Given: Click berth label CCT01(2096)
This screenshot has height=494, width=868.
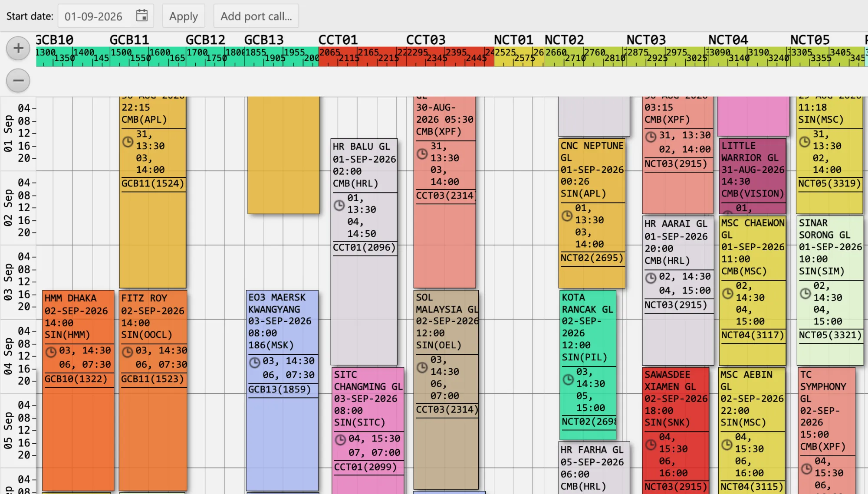Looking at the screenshot, I should [x=364, y=248].
